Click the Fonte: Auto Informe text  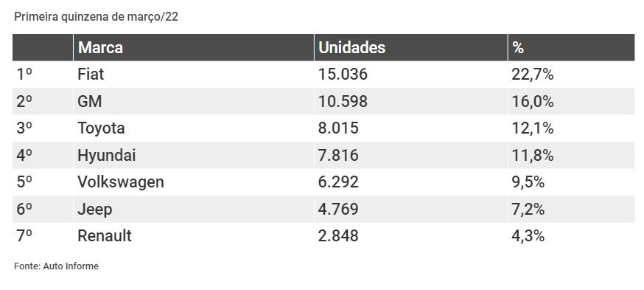(56, 266)
